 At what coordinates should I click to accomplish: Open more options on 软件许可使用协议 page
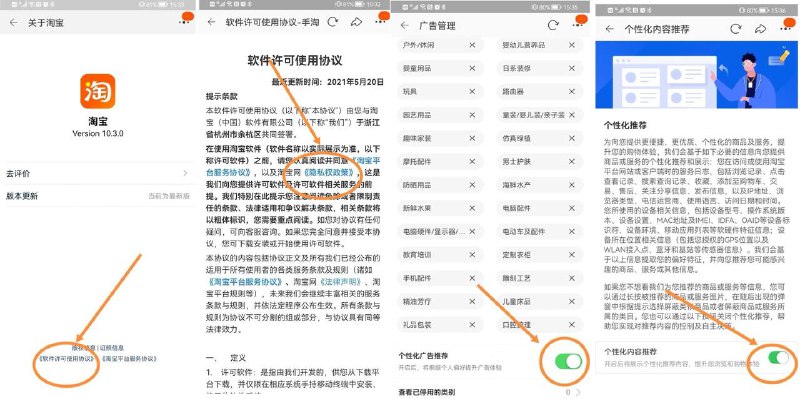[381, 22]
